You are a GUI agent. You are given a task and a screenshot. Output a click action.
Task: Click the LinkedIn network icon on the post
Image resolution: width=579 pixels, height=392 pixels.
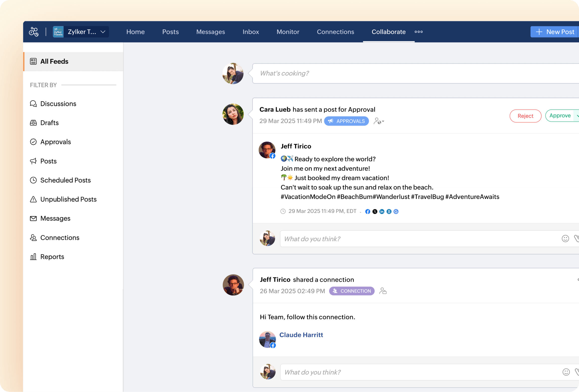[382, 211]
